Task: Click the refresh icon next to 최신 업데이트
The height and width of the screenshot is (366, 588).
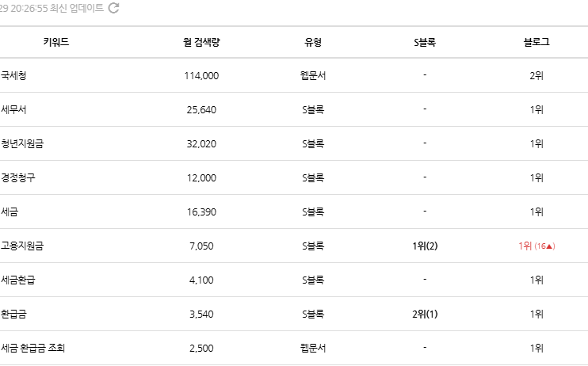Action: (114, 8)
